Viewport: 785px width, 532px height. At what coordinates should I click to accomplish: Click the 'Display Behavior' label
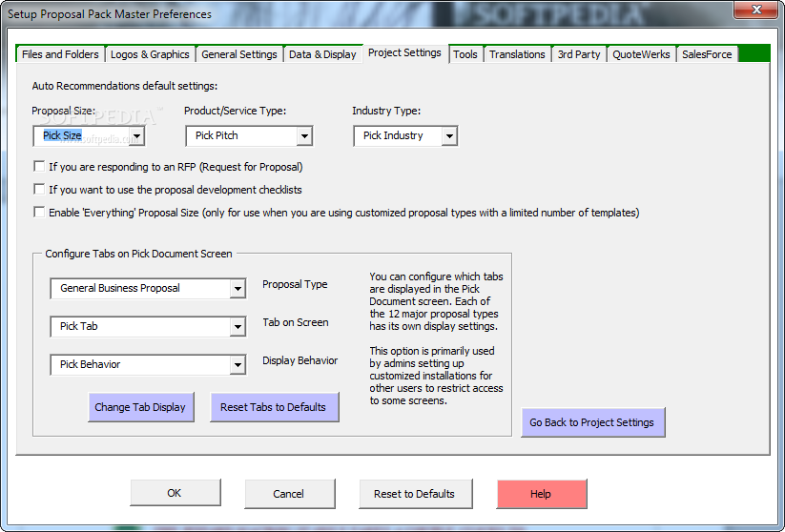(x=300, y=360)
